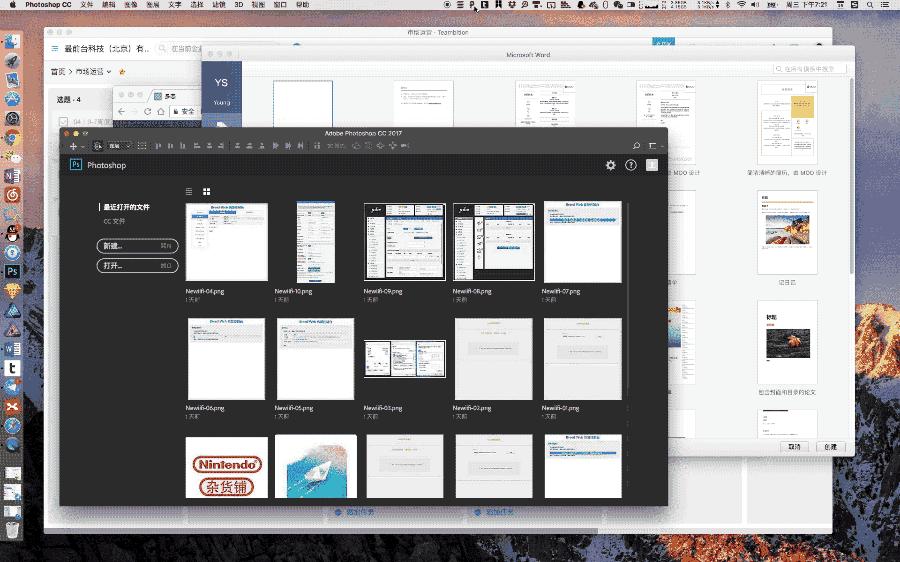Click the Chrome back arrow button
This screenshot has height=562, width=900.
[x=121, y=111]
